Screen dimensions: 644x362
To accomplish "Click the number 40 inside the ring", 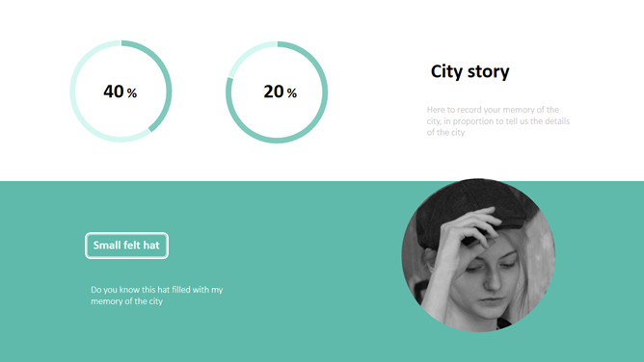I will coord(114,91).
